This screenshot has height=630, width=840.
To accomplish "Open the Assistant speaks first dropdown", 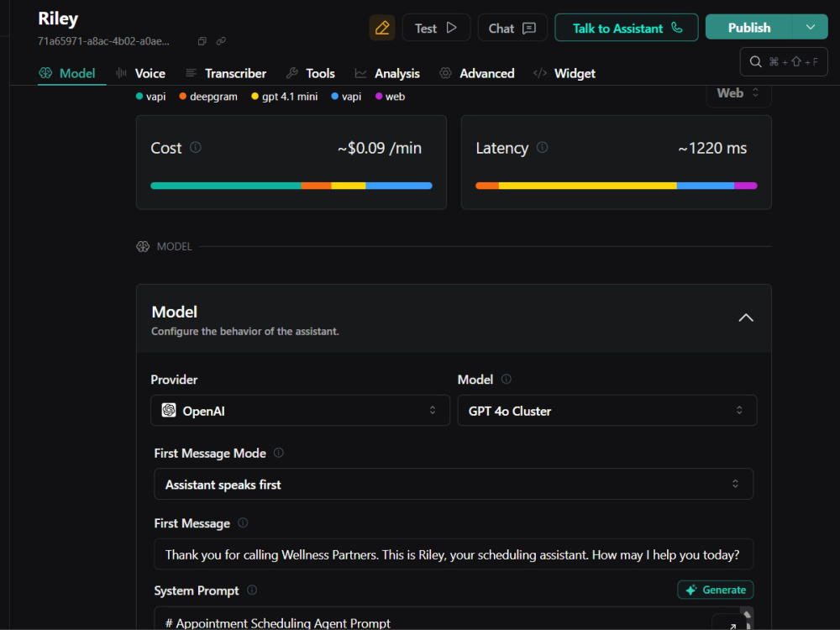I will (454, 484).
